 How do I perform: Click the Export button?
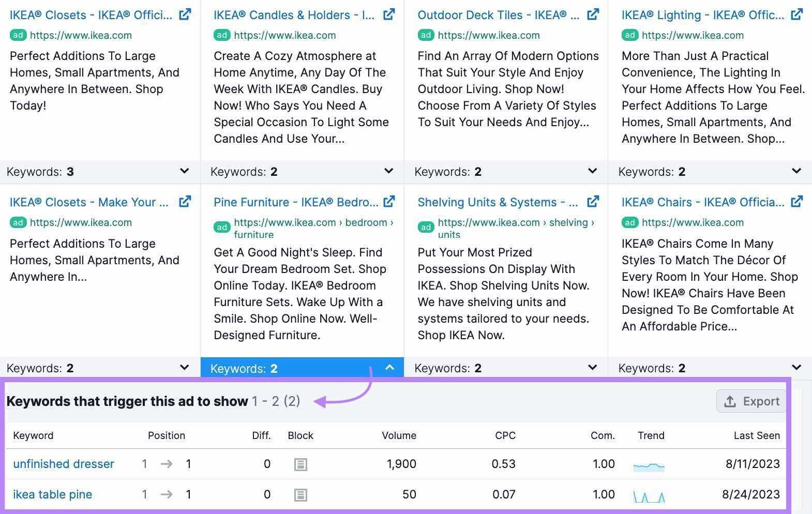click(x=750, y=401)
